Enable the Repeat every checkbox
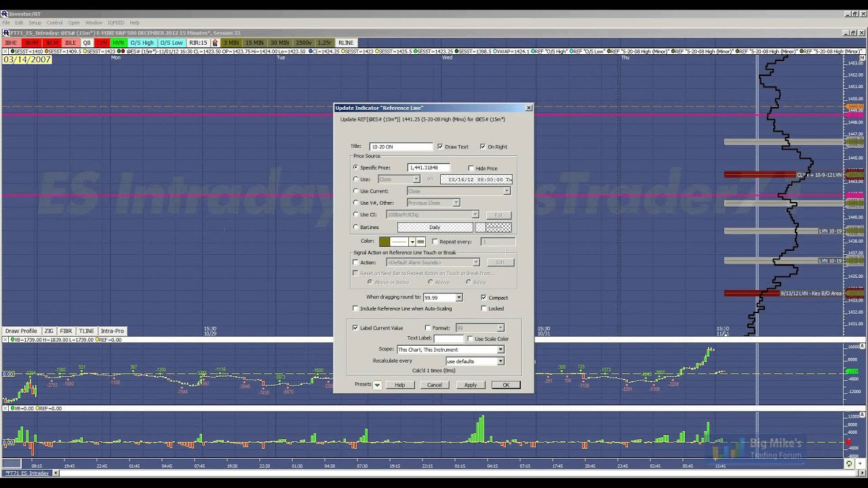Viewport: 868px width, 488px height. (435, 241)
